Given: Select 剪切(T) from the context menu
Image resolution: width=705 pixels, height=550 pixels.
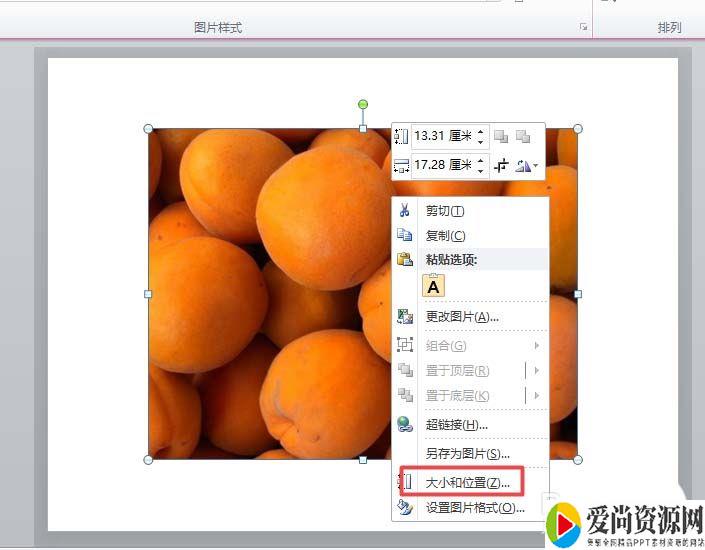Looking at the screenshot, I should pos(445,211).
